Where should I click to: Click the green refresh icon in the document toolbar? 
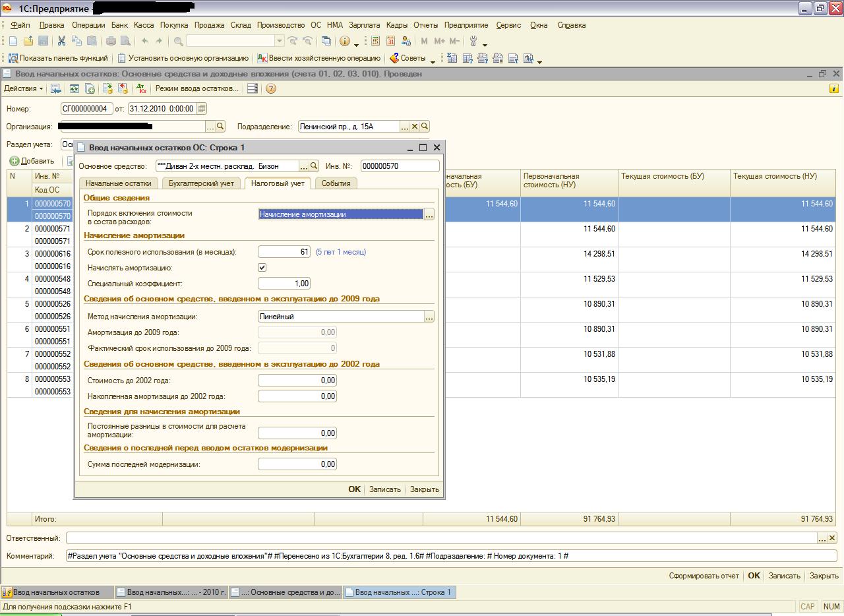click(x=74, y=88)
